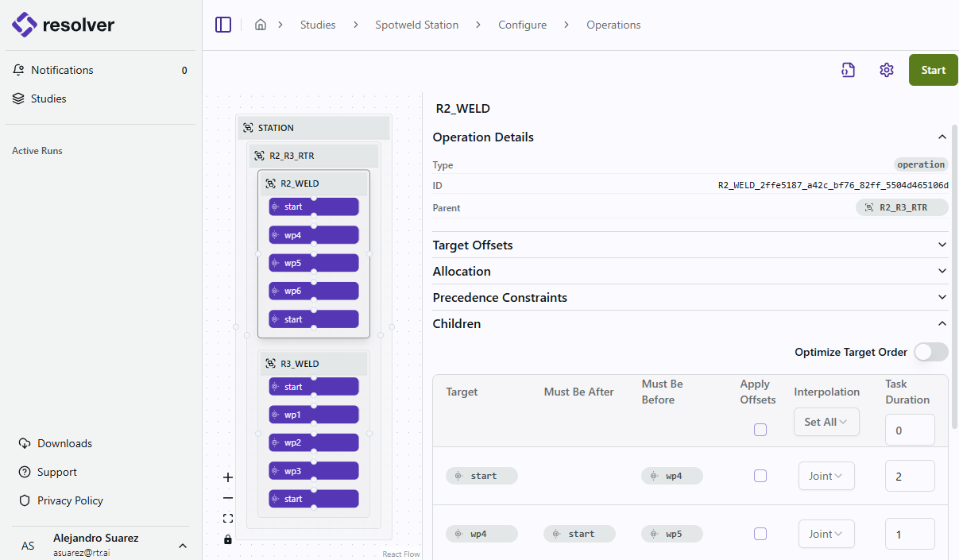The image size is (959, 560).
Task: Edit Task Duration for start row
Action: pos(910,476)
